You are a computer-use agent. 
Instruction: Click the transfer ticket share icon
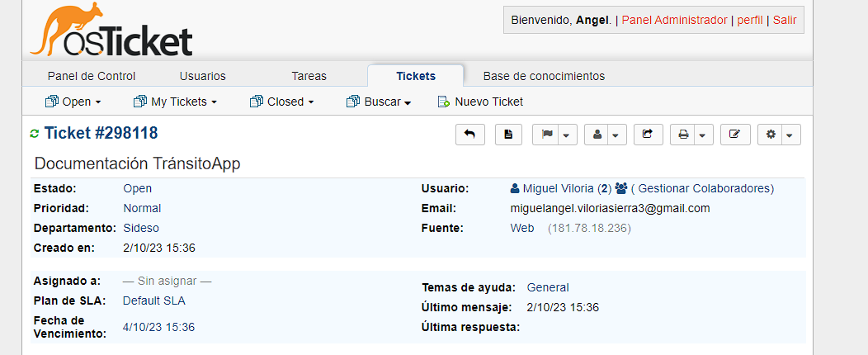tap(648, 135)
